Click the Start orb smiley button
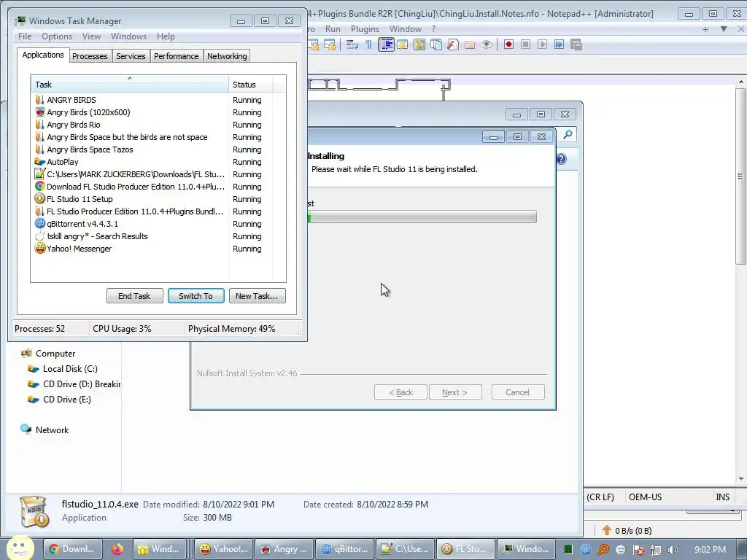This screenshot has height=560, width=747. tap(20, 548)
